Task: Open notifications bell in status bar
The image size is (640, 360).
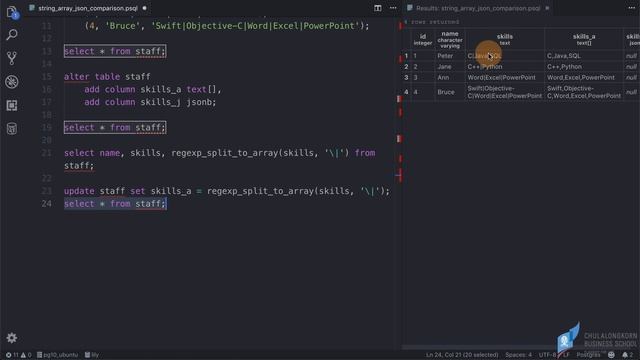Action: click(627, 355)
